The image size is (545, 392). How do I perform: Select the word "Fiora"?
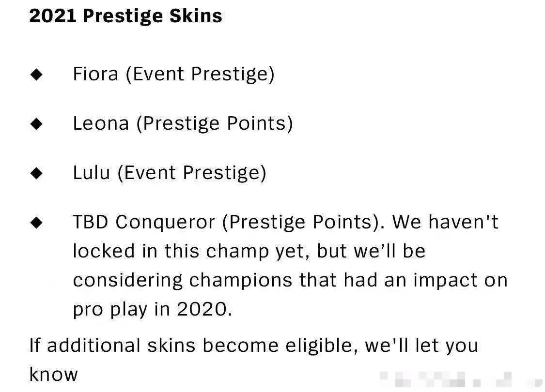pyautogui.click(x=95, y=74)
